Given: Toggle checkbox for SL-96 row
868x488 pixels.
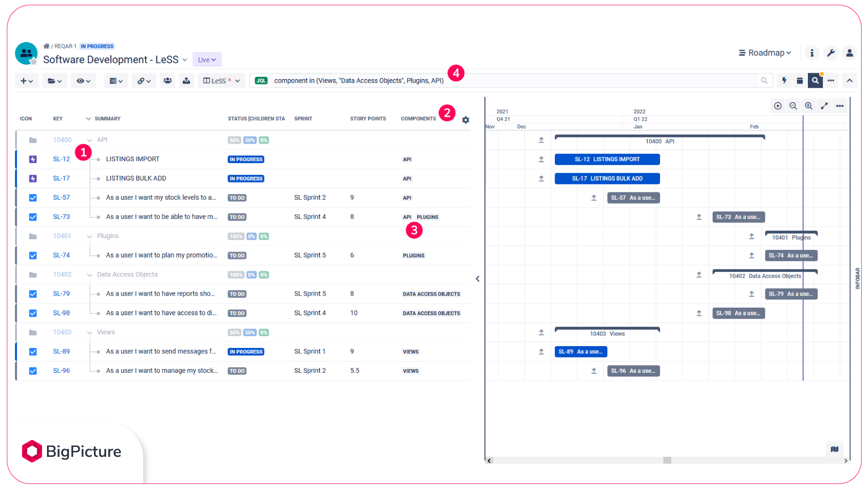Looking at the screenshot, I should click(33, 371).
